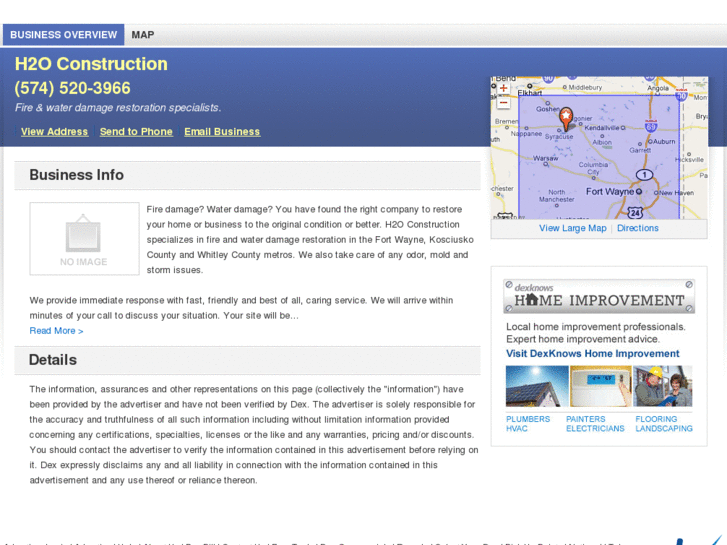727x545 pixels.
Task: Open Plumbers category link
Action: pyautogui.click(x=528, y=419)
